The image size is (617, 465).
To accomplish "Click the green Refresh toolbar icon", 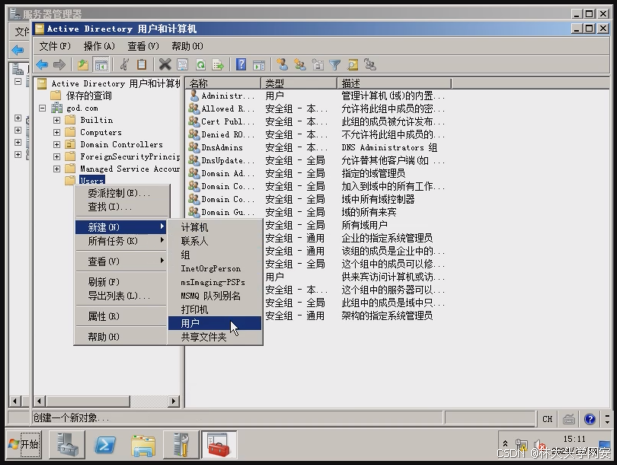I will pyautogui.click(x=201, y=65).
